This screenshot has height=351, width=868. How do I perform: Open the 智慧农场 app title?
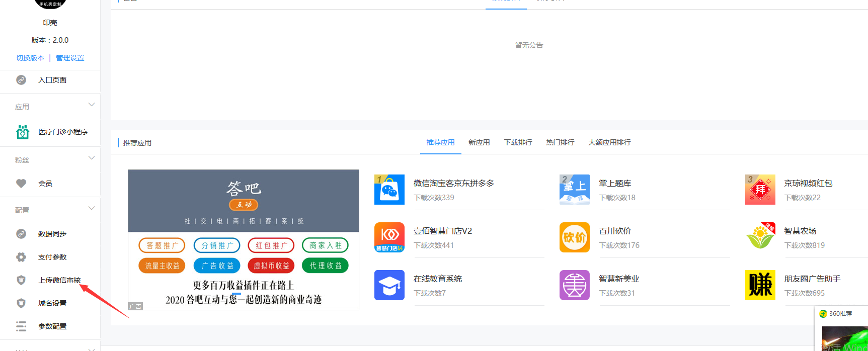click(x=800, y=231)
